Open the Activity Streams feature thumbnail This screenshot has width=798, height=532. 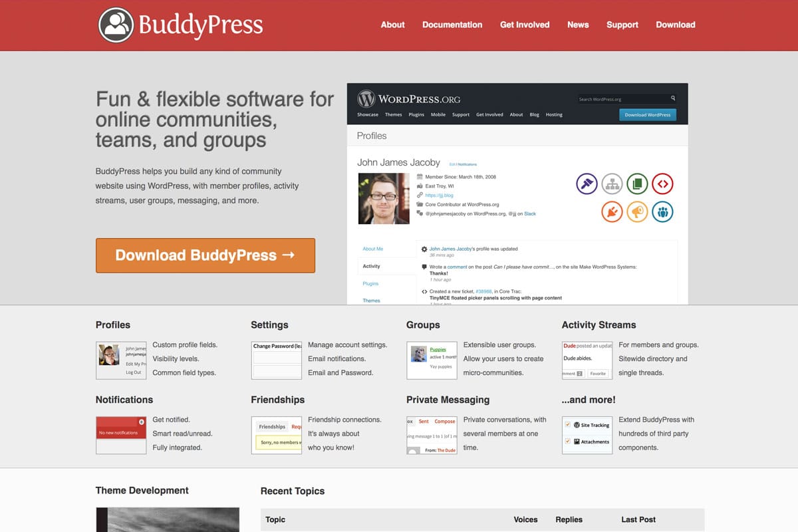click(x=587, y=360)
